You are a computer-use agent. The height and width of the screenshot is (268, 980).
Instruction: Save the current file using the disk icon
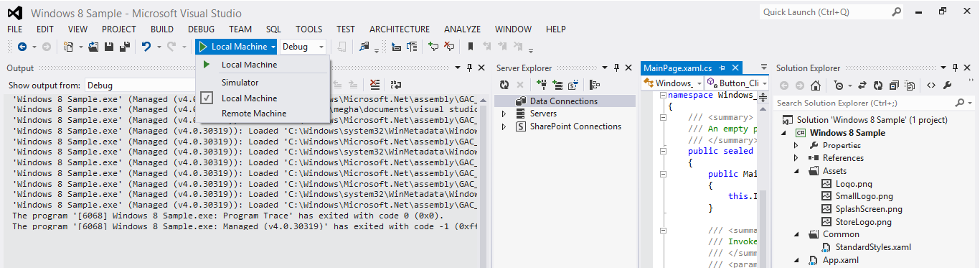point(109,47)
